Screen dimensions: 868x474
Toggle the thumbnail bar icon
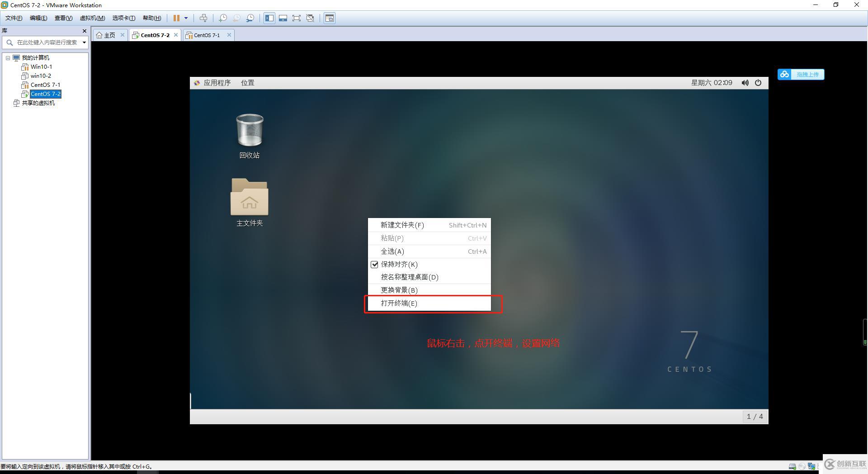point(283,18)
